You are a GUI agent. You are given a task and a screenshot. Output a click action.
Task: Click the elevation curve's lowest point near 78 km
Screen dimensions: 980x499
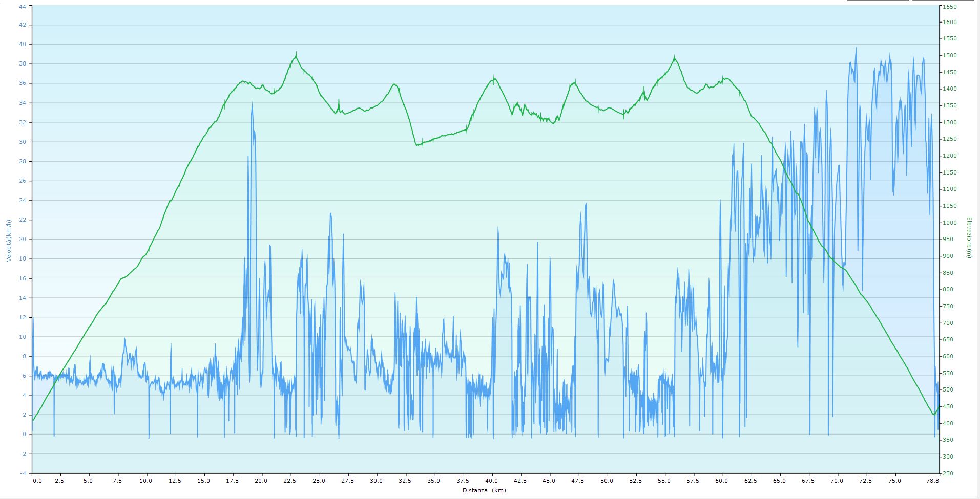click(932, 414)
